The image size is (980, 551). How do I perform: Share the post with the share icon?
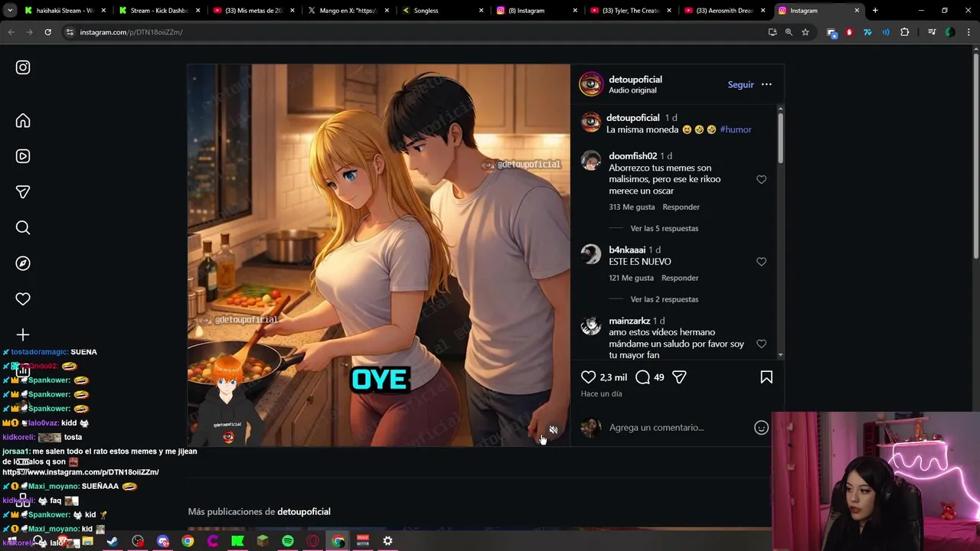[679, 377]
